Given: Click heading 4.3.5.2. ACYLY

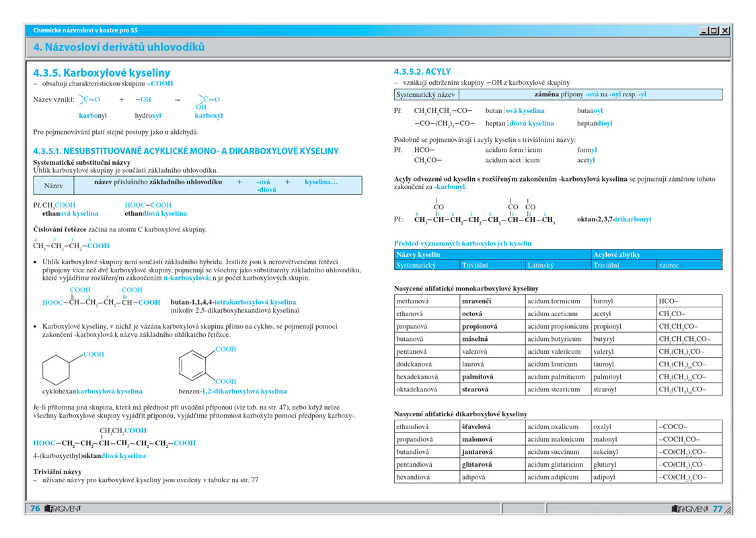Looking at the screenshot, I should click(422, 71).
